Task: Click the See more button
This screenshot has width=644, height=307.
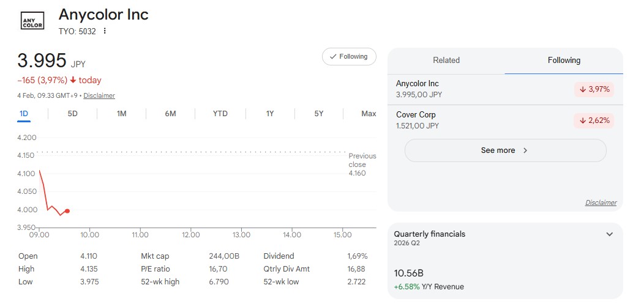Action: pyautogui.click(x=505, y=150)
